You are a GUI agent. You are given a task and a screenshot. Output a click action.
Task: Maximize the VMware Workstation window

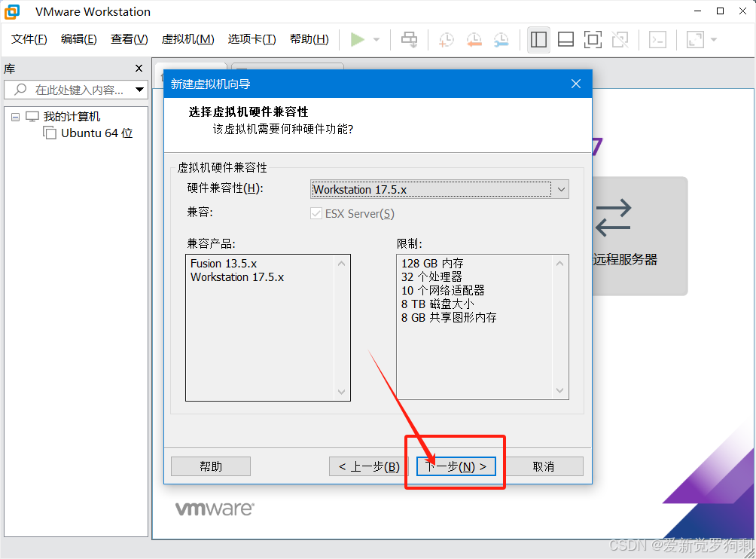(x=721, y=11)
